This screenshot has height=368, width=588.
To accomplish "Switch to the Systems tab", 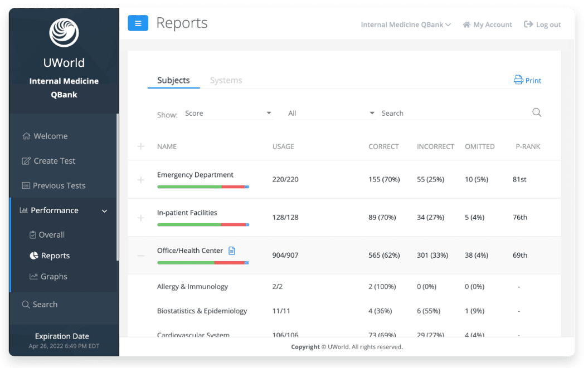I will pyautogui.click(x=226, y=80).
